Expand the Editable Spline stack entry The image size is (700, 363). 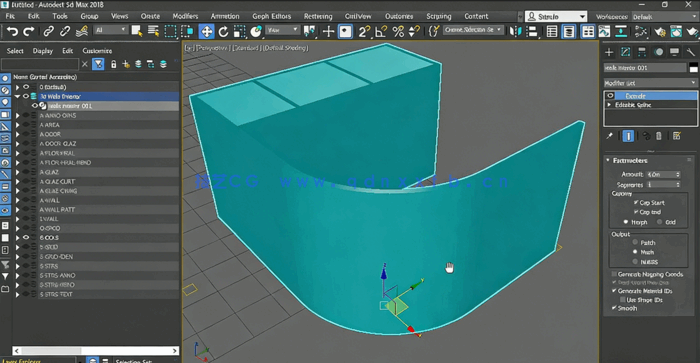click(x=609, y=105)
